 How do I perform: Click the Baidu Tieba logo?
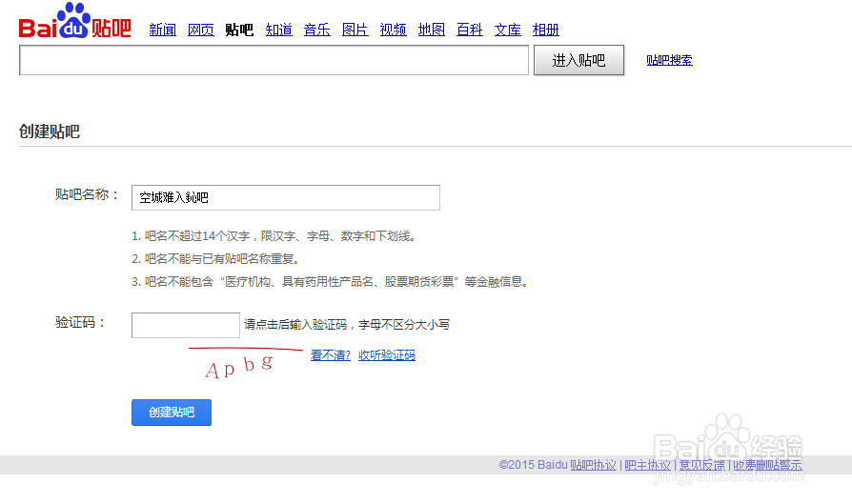[x=75, y=21]
